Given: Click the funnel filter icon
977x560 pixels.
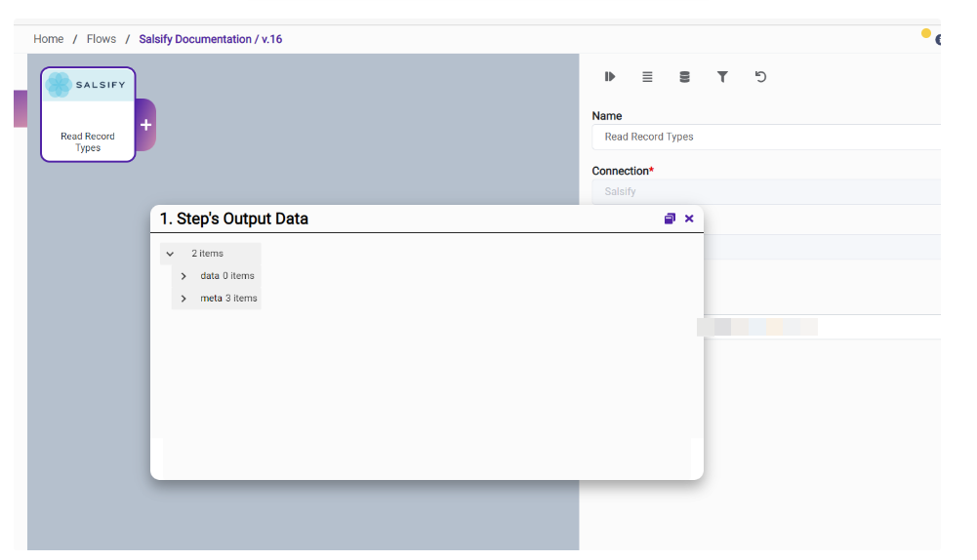Looking at the screenshot, I should [722, 77].
